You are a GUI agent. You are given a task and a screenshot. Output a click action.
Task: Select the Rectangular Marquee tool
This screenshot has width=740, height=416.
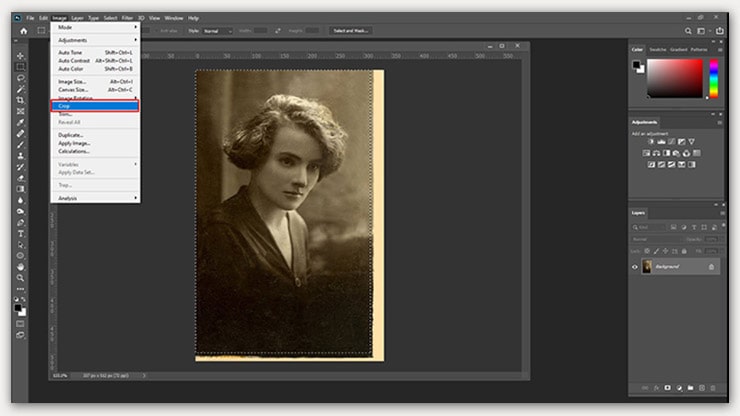(20, 66)
